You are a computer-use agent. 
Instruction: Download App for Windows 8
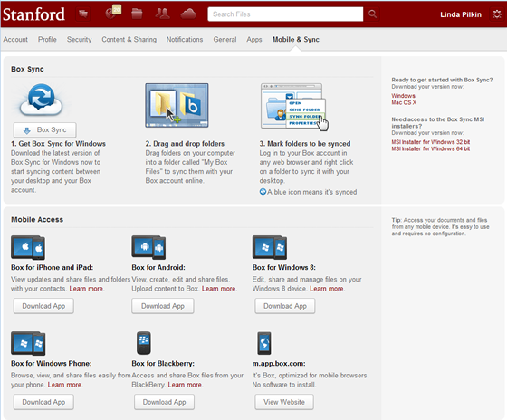(x=285, y=306)
